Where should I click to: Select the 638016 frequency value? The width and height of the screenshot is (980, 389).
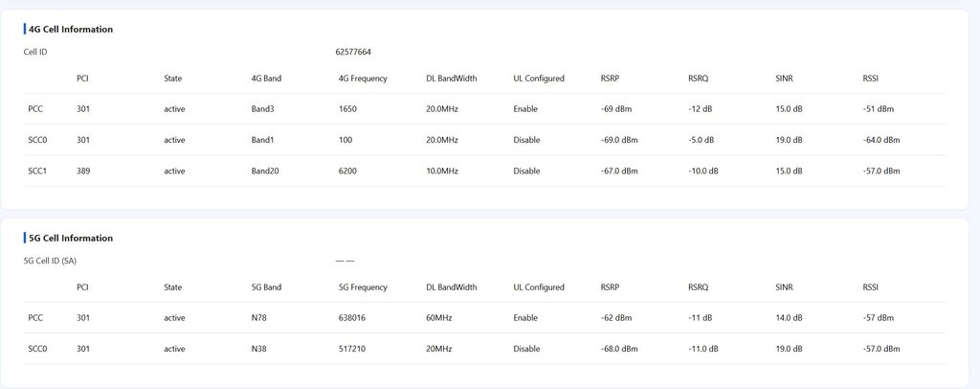(353, 318)
